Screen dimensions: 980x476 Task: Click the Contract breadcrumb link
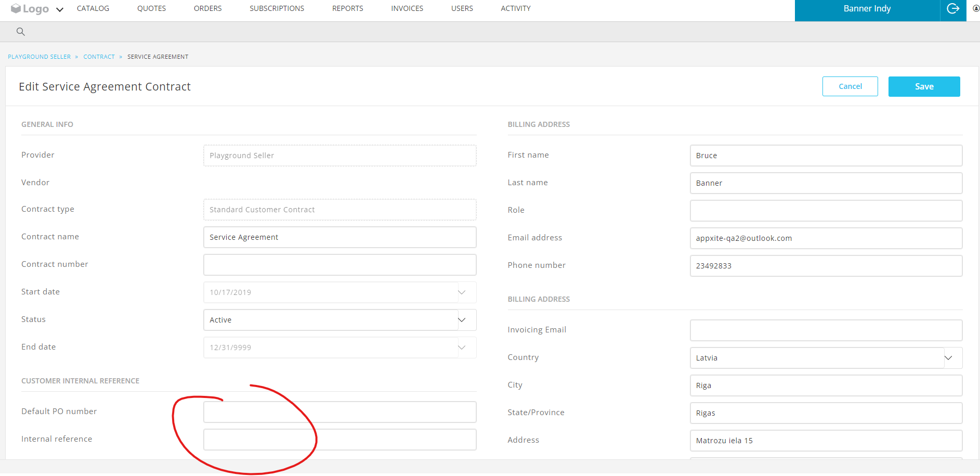tap(99, 57)
